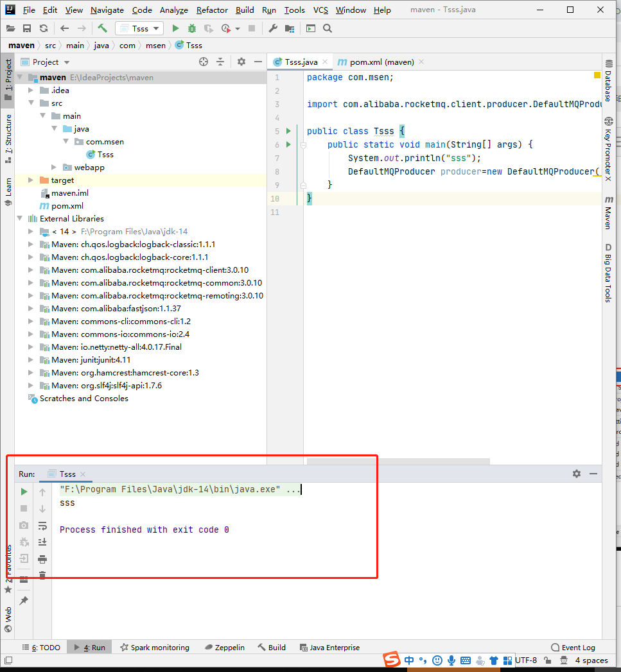Viewport: 621px width, 672px height.
Task: Open Settings via the wrench icon
Action: [x=274, y=28]
